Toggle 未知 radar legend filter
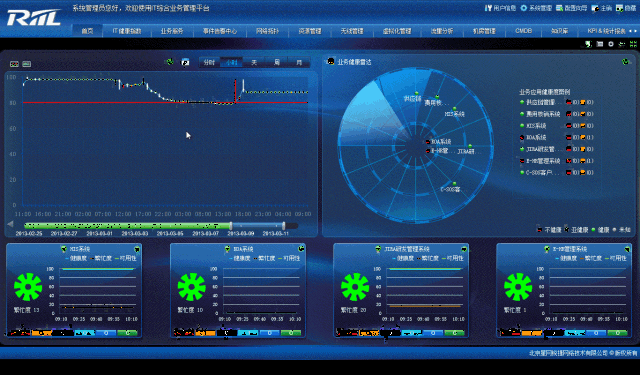 click(622, 230)
